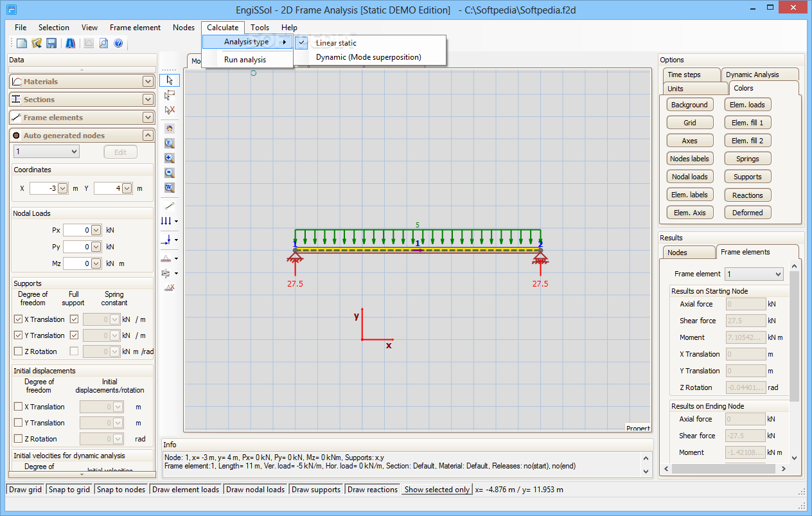The height and width of the screenshot is (516, 812).
Task: Click the Frame elements panel line icon
Action: click(17, 118)
